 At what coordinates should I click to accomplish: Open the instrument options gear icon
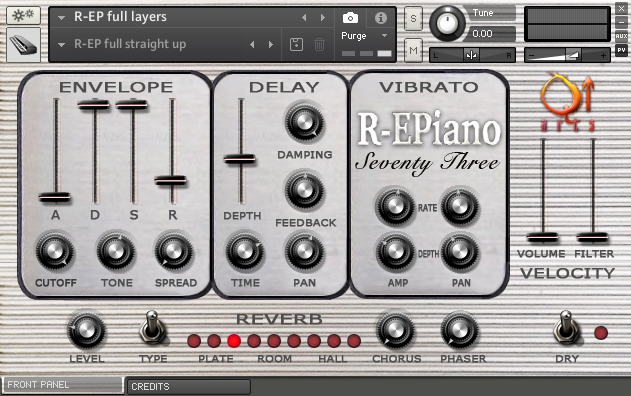(x=23, y=15)
